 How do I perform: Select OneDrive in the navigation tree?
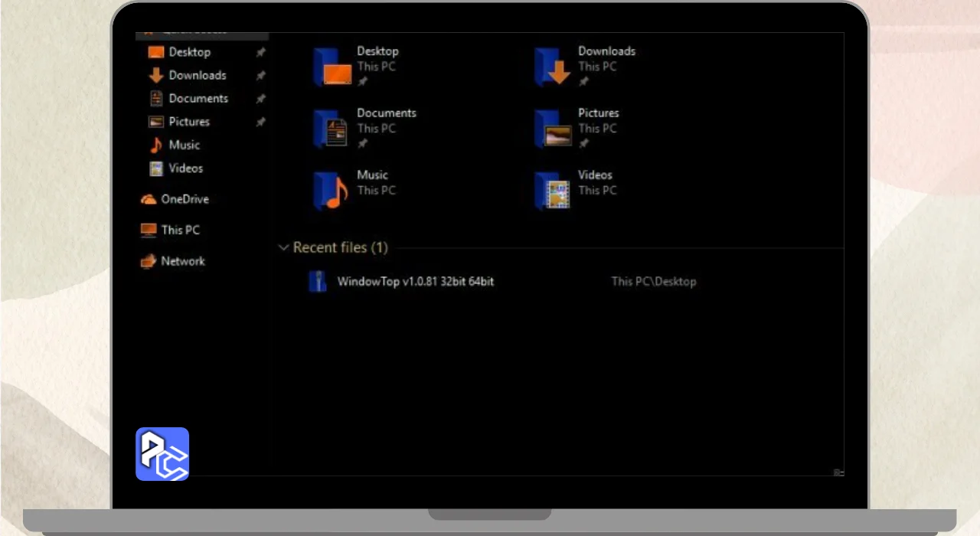point(185,199)
